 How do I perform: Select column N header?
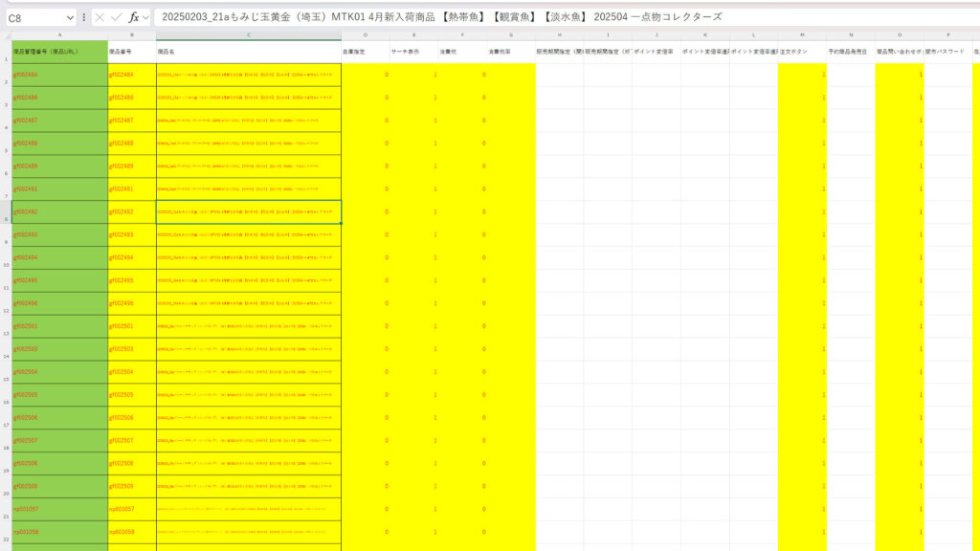(851, 35)
